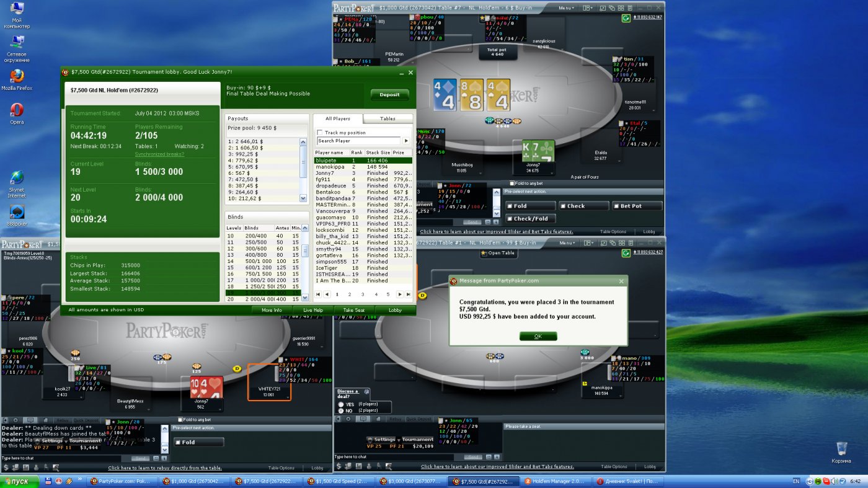Launch Mozilla Firefox from the desktop
Viewport: 868px width, 488px height.
click(17, 79)
